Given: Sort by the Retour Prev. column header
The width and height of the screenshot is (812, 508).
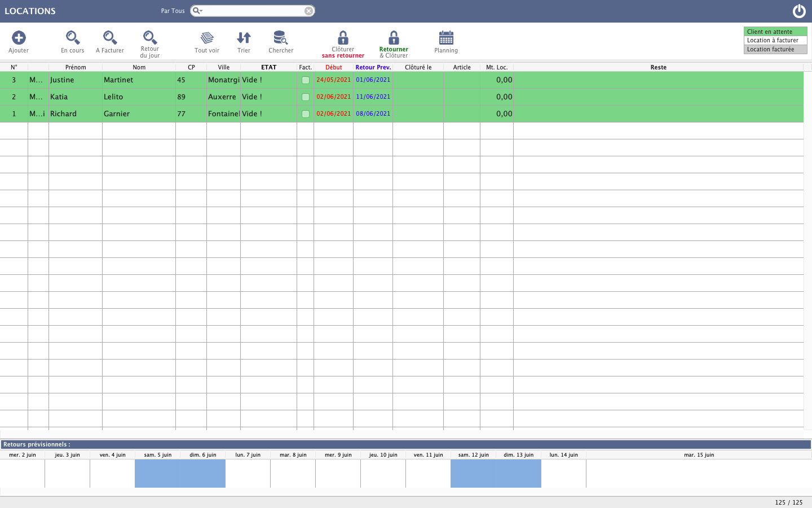Looking at the screenshot, I should pyautogui.click(x=373, y=67).
